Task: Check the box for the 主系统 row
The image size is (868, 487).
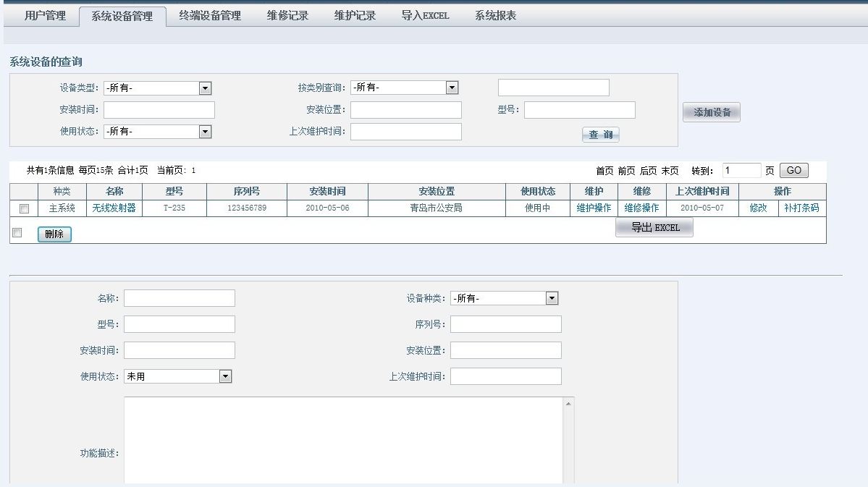Action: (24, 208)
